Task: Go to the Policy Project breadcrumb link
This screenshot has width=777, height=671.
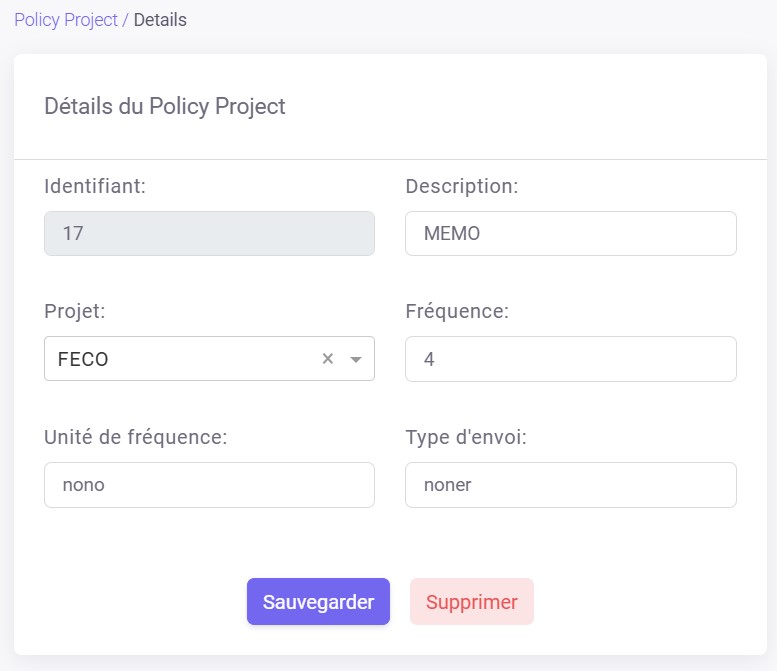Action: click(66, 20)
